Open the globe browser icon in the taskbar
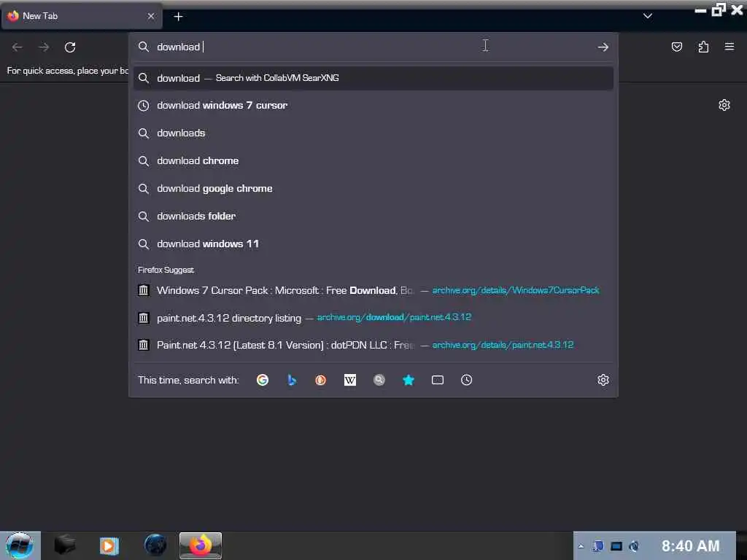747x560 pixels. 155,545
